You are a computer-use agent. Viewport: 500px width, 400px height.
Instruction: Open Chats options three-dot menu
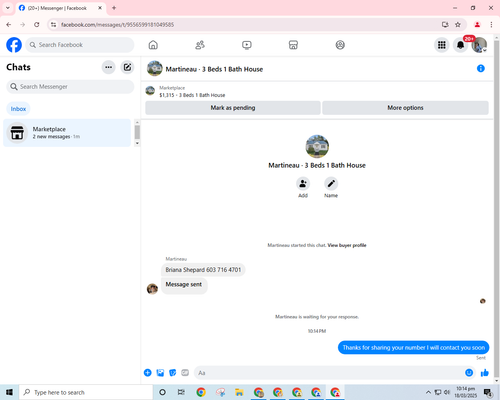click(x=108, y=67)
